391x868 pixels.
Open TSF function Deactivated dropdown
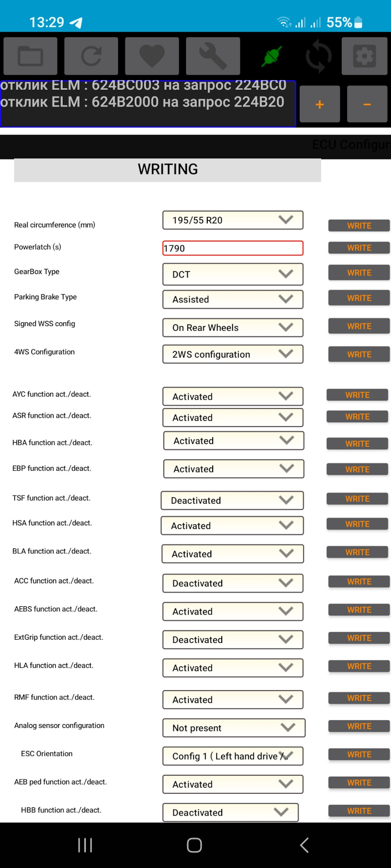232,500
